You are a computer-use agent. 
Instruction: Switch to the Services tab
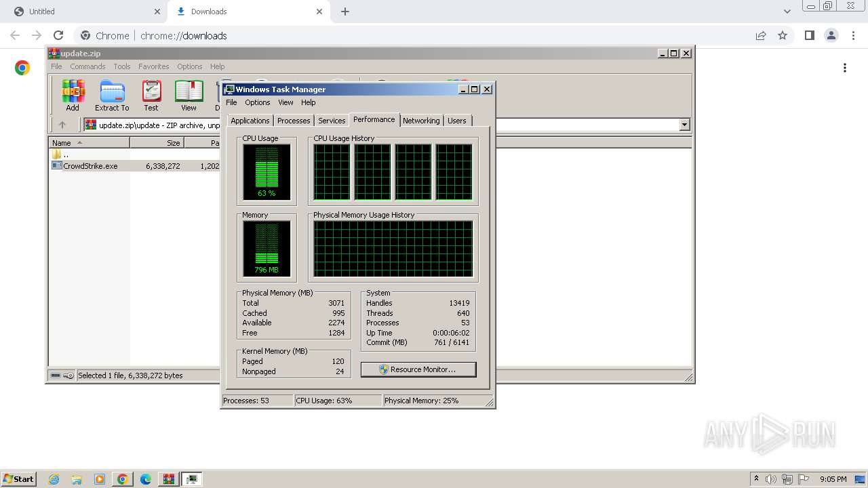point(332,121)
